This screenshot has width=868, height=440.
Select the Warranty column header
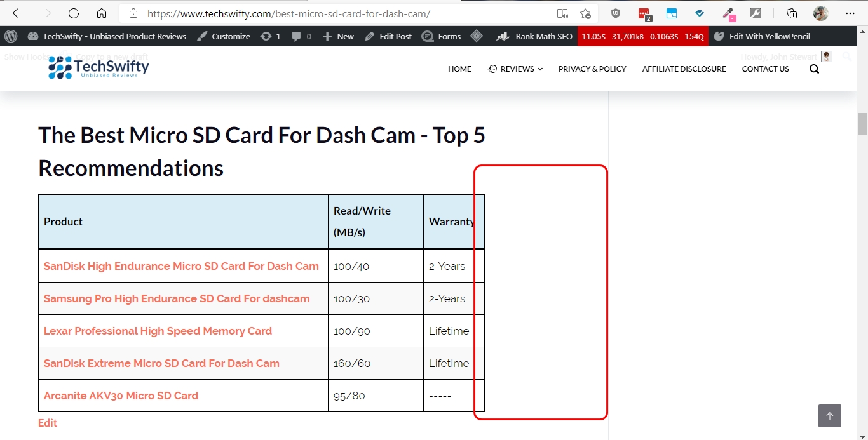(454, 222)
